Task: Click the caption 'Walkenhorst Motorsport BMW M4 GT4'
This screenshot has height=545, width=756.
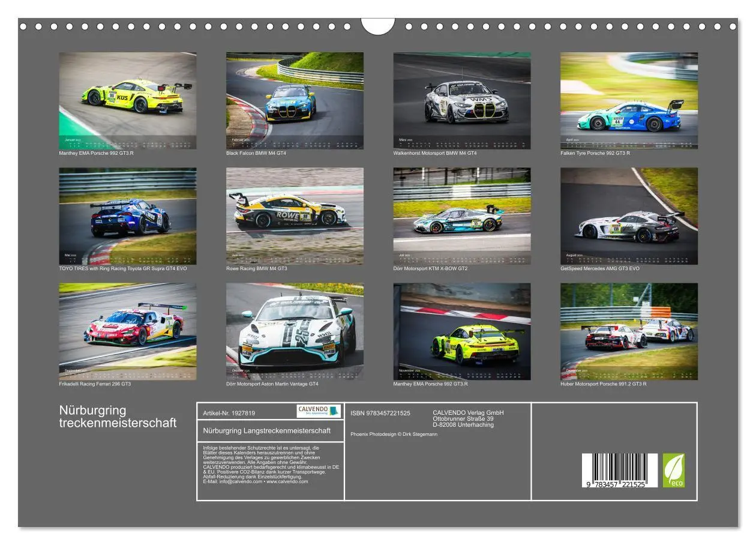Action: pos(435,153)
